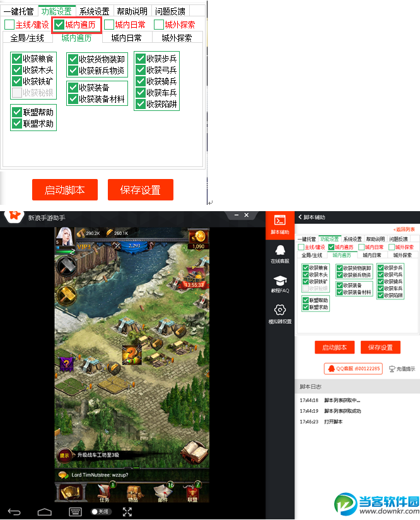This screenshot has height=520, width=420.
Task: Open the 任务 menu icon in game
Action: tap(105, 492)
